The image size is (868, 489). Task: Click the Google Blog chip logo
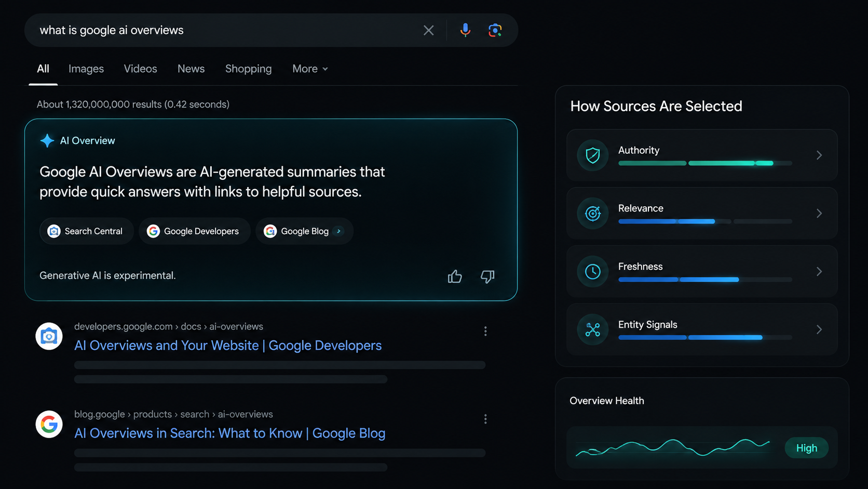(270, 231)
